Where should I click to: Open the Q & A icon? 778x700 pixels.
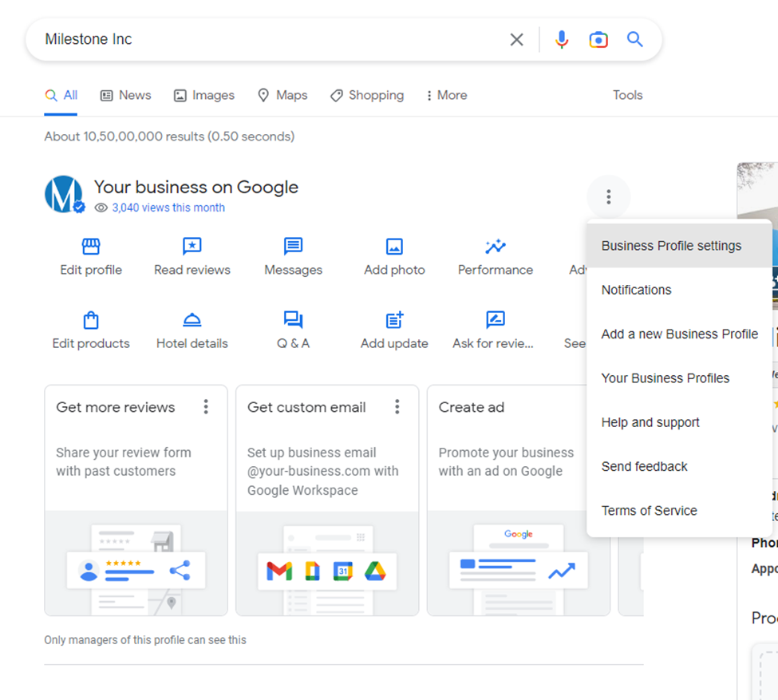293,320
